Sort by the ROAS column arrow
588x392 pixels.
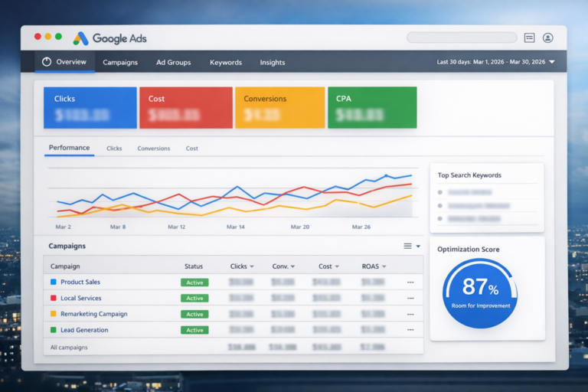click(x=384, y=266)
